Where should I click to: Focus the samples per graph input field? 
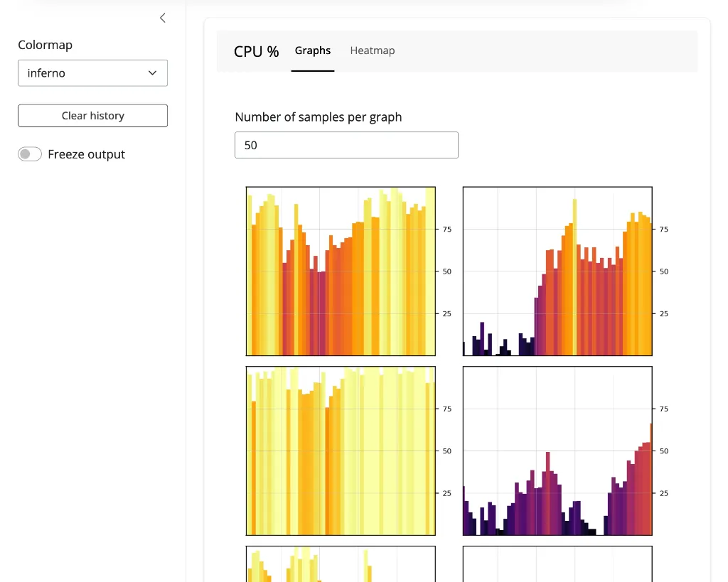pyautogui.click(x=346, y=145)
